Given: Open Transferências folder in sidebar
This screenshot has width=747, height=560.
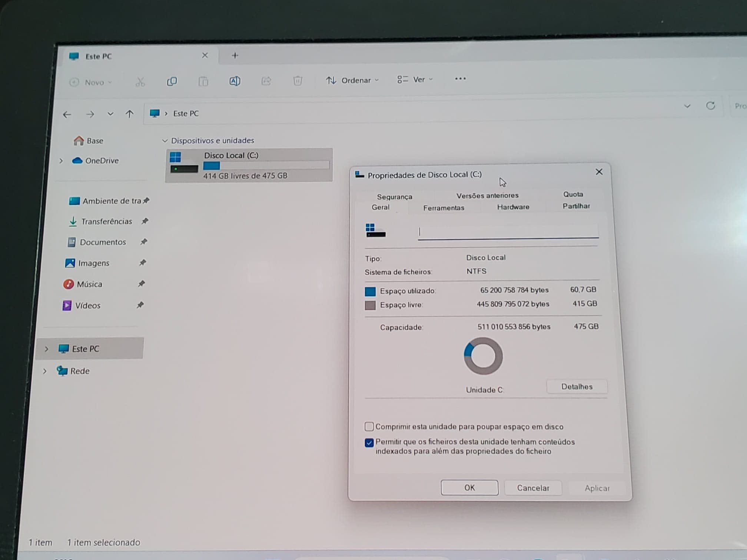Looking at the screenshot, I should (x=100, y=221).
